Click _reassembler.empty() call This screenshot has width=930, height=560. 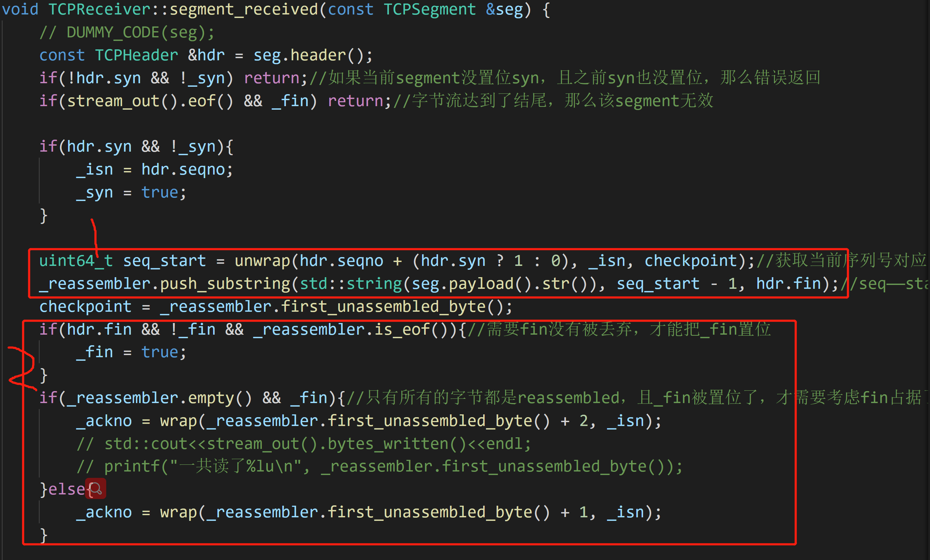click(159, 398)
